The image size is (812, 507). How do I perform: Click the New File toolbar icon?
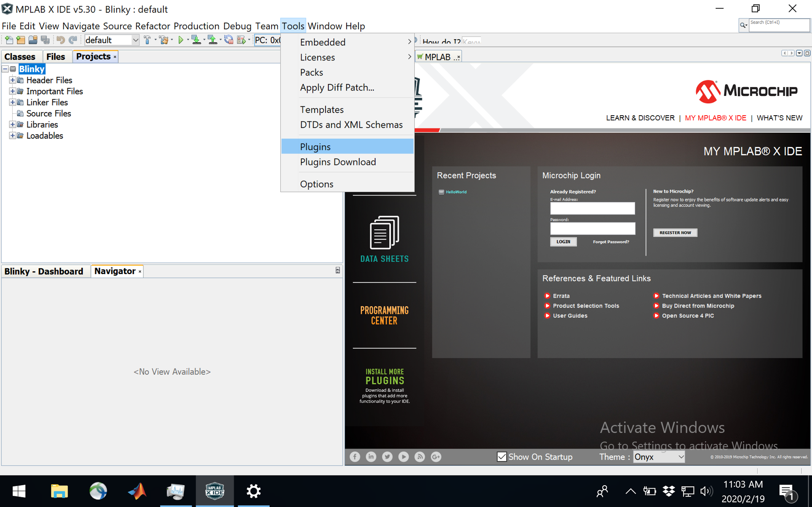9,40
